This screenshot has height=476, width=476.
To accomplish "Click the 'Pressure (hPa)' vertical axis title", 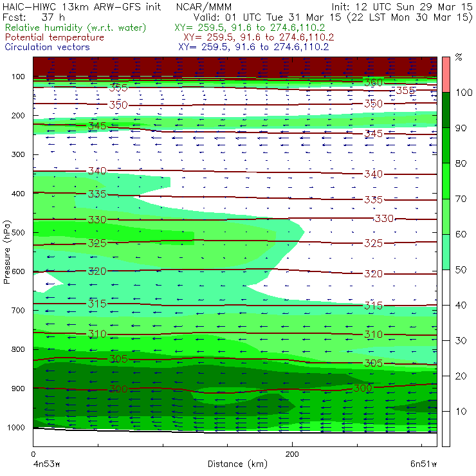I will 7,252.
